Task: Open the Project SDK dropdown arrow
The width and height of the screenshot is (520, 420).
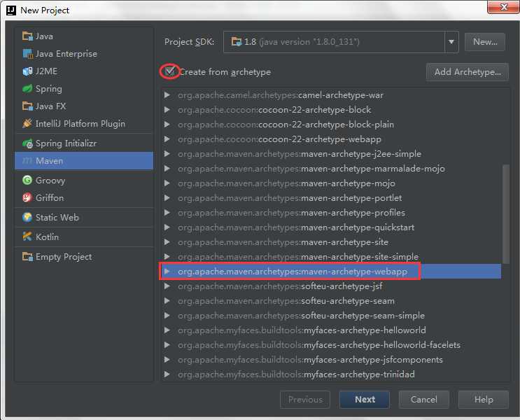Action: (x=451, y=42)
